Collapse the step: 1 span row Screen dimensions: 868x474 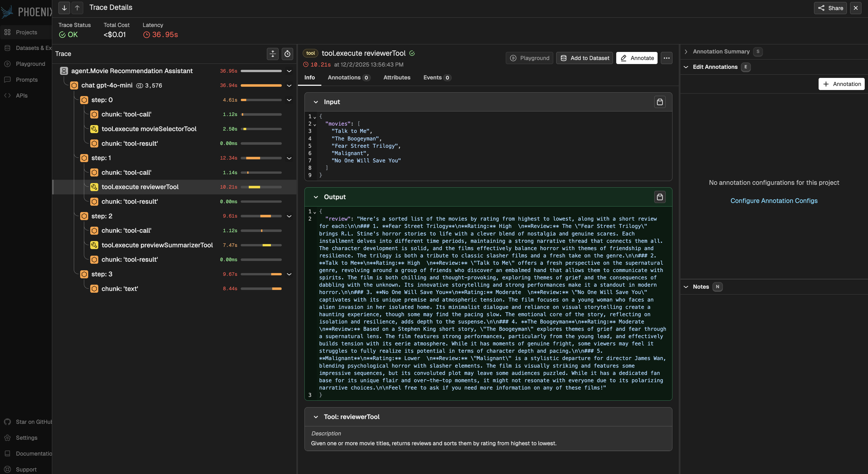click(289, 158)
